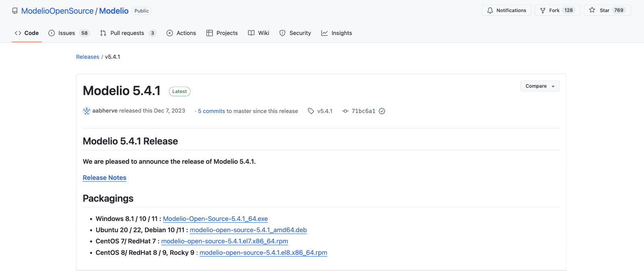The height and width of the screenshot is (271, 644).
Task: Click the tag icon next to v5.4.1
Action: coord(311,111)
